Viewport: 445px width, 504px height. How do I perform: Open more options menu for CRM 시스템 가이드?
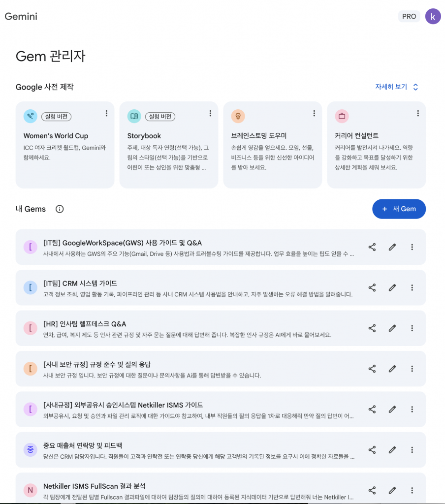tap(412, 287)
